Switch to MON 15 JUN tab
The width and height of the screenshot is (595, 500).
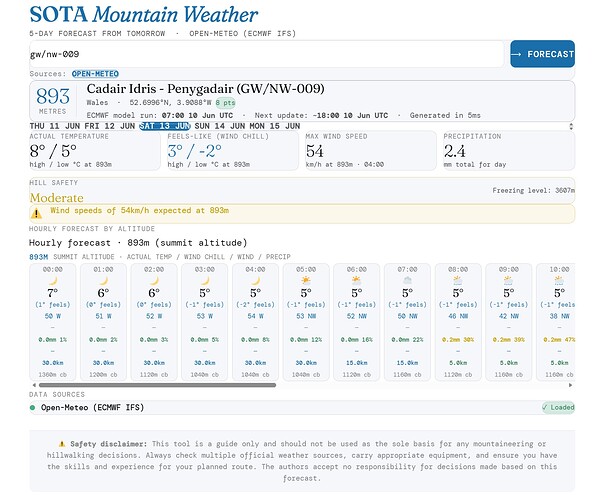[274, 126]
